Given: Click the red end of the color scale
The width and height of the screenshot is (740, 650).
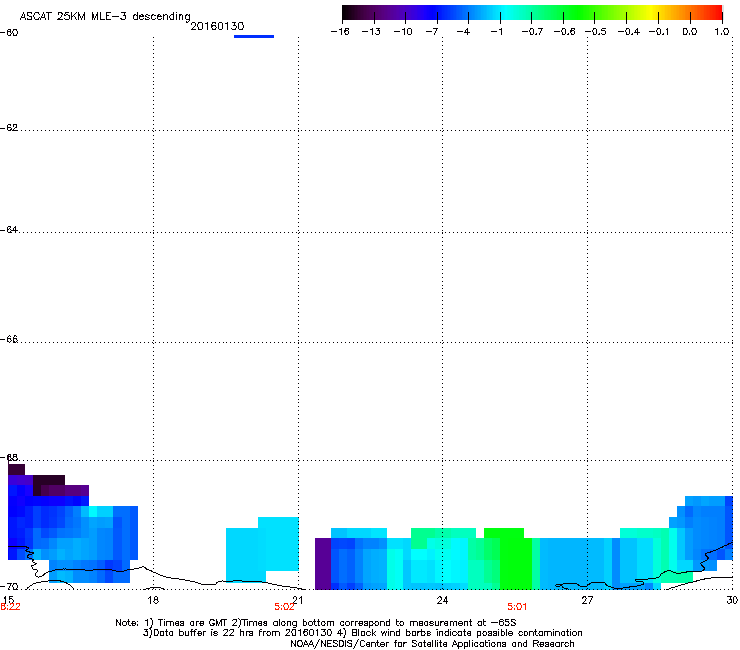Looking at the screenshot, I should click(713, 13).
